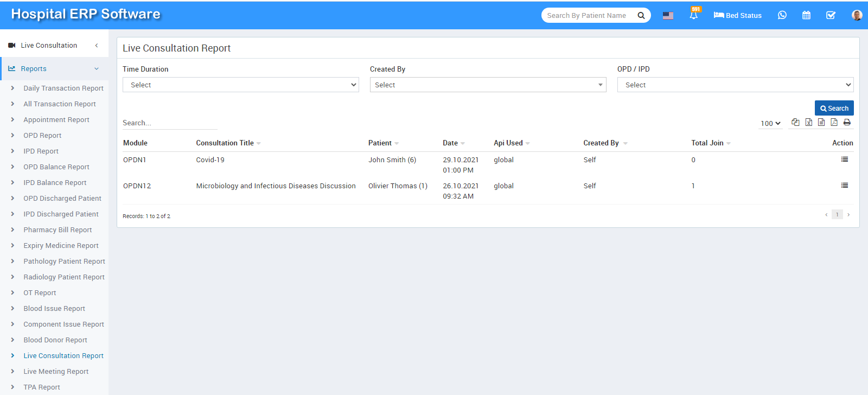Open the task checklist icon in header
This screenshot has width=868, height=395.
click(x=831, y=15)
